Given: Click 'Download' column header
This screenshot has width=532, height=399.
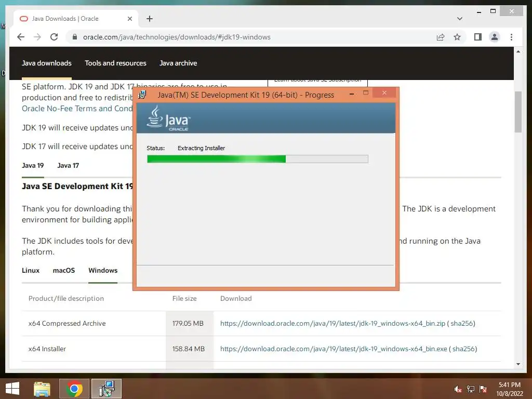Looking at the screenshot, I should point(236,299).
